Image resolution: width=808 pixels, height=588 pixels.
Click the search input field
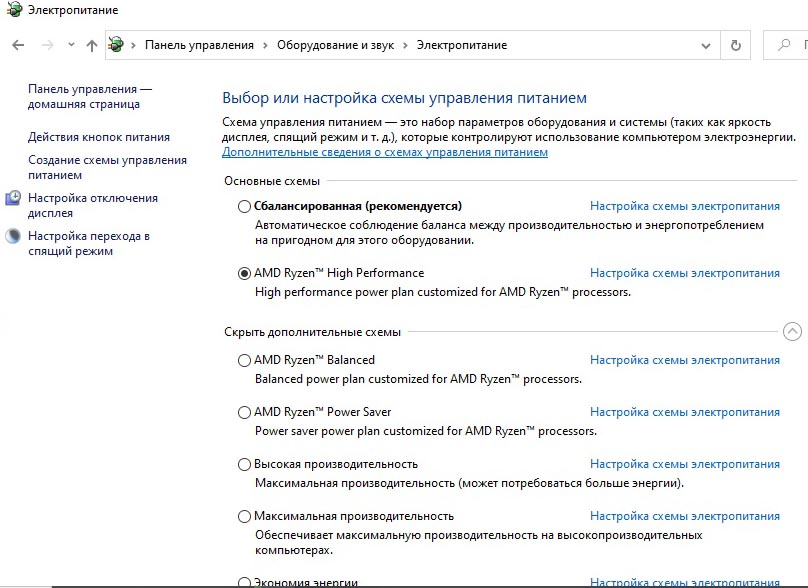tap(788, 45)
